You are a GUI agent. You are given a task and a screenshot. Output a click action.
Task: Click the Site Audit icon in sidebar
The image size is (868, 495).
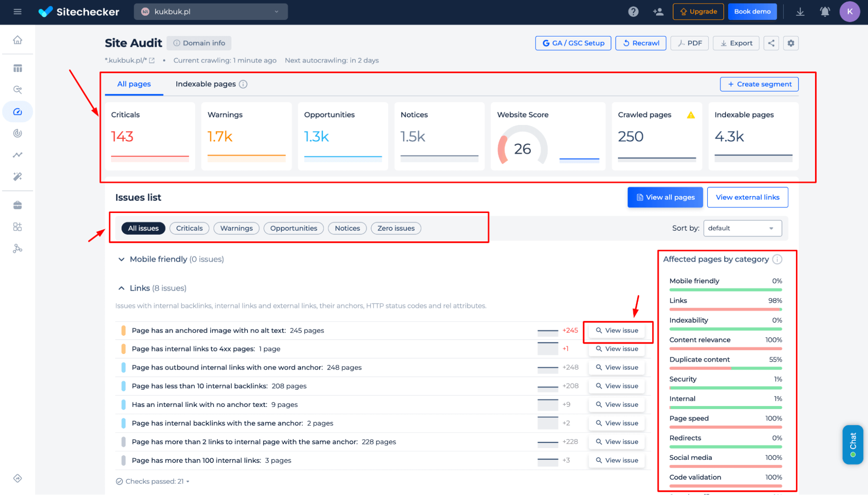(x=17, y=111)
